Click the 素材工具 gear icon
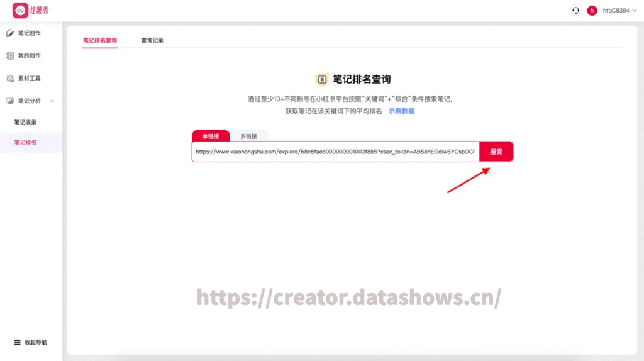 (10, 78)
